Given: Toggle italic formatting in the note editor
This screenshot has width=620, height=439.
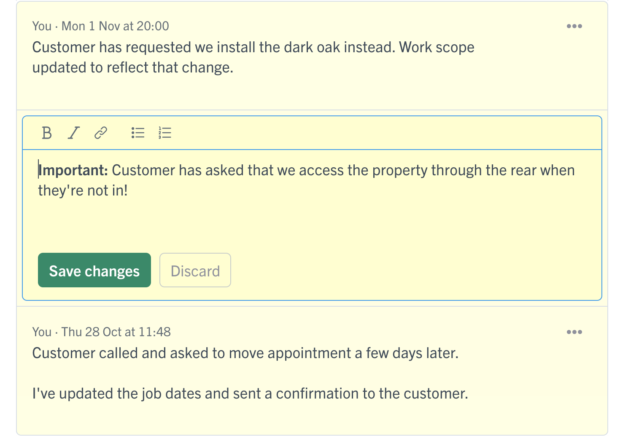Looking at the screenshot, I should (74, 133).
